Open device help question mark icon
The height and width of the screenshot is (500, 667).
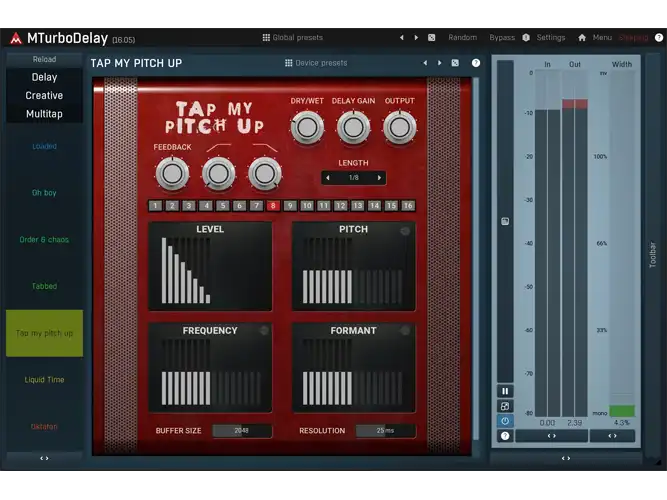[x=476, y=63]
